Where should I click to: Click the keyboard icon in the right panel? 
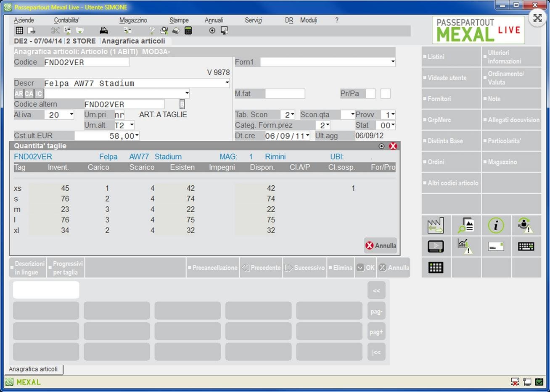pyautogui.click(x=526, y=247)
